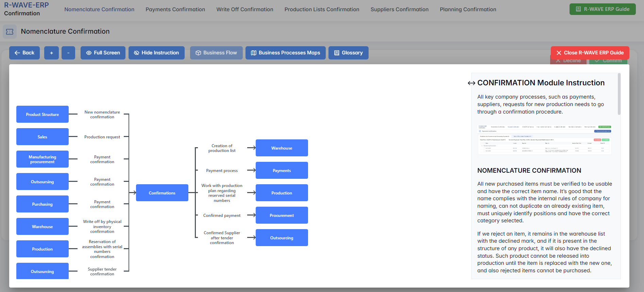Click the zoom out minus button
Screen dimensions: 644x292
coord(68,53)
